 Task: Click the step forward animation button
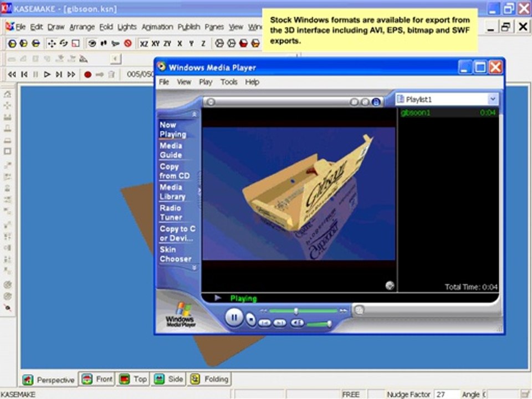point(59,74)
